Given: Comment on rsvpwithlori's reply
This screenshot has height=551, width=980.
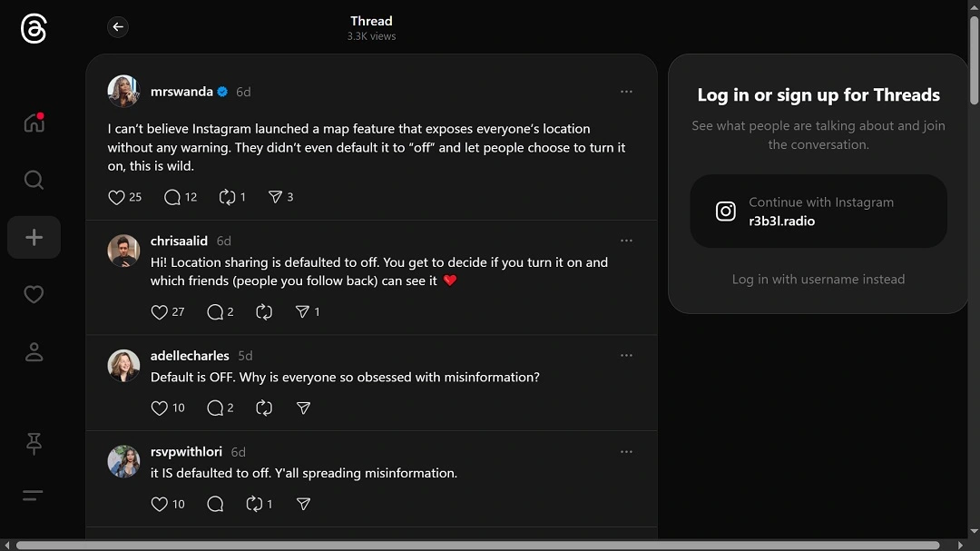Looking at the screenshot, I should (215, 504).
